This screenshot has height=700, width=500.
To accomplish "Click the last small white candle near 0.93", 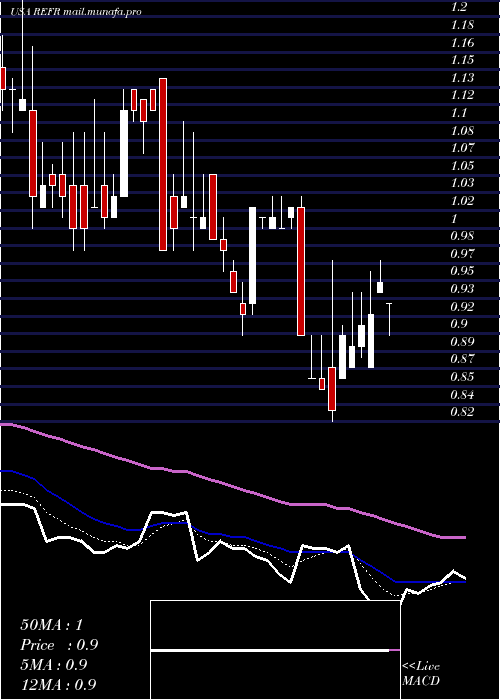I will coord(380,287).
